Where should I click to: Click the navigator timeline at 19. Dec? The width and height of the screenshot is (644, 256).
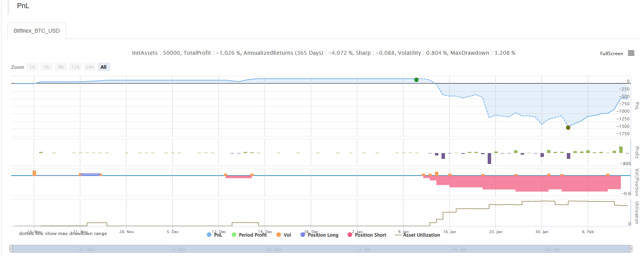(x=274, y=249)
